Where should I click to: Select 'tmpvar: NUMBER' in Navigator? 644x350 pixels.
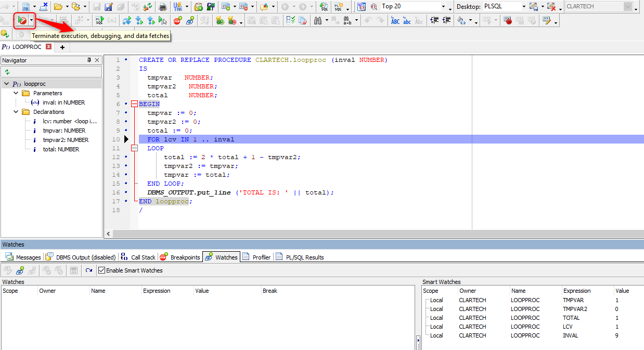[x=64, y=131]
